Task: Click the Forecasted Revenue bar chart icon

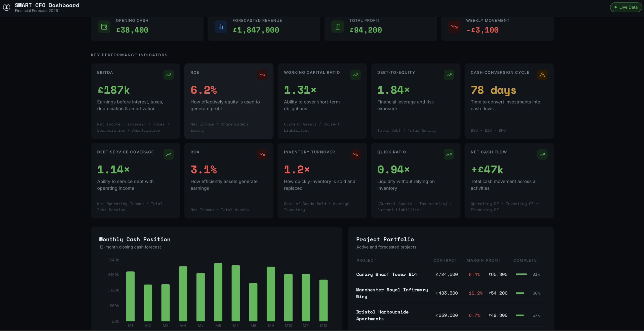Action: 221,27
